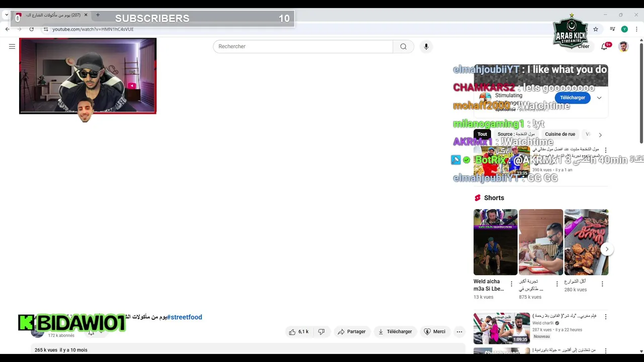Screen dimensions: 644x362
Task: Show more filter chips with the right arrow
Action: tap(600, 135)
